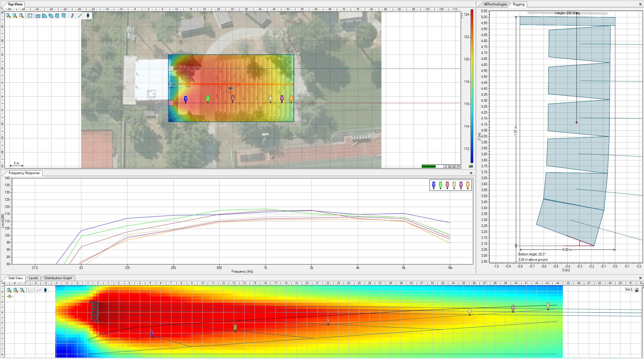Image resolution: width=644 pixels, height=359 pixels.
Task: Toggle microphone 3 curve in legend
Action: pyautogui.click(x=447, y=185)
